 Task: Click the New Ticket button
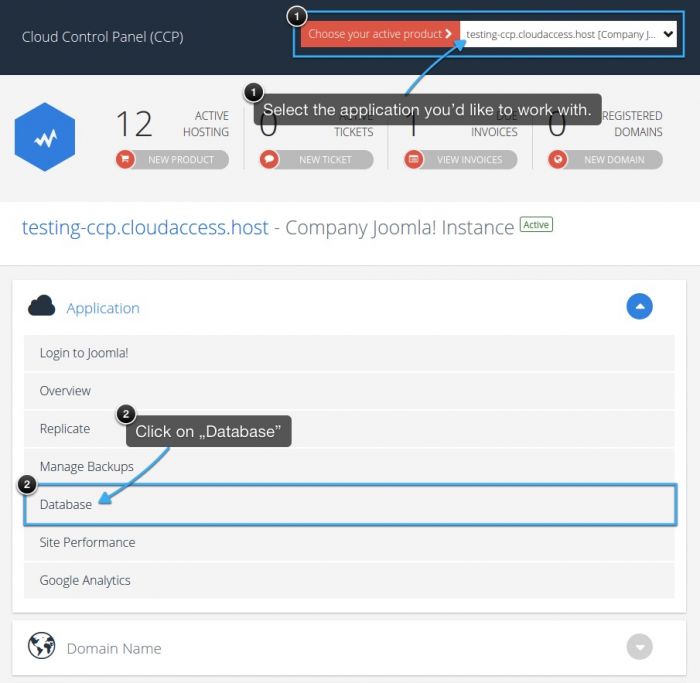click(x=317, y=159)
